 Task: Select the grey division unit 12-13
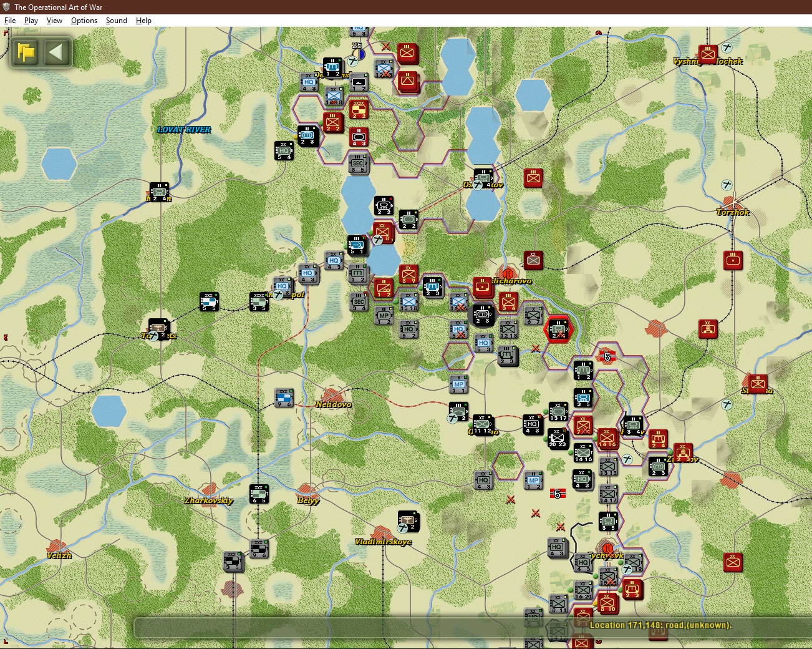coord(508,329)
